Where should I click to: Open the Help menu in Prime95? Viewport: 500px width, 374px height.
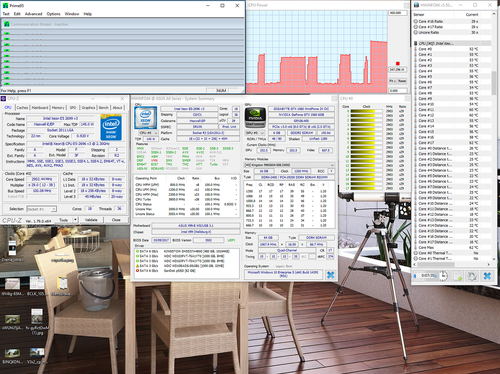tap(87, 14)
